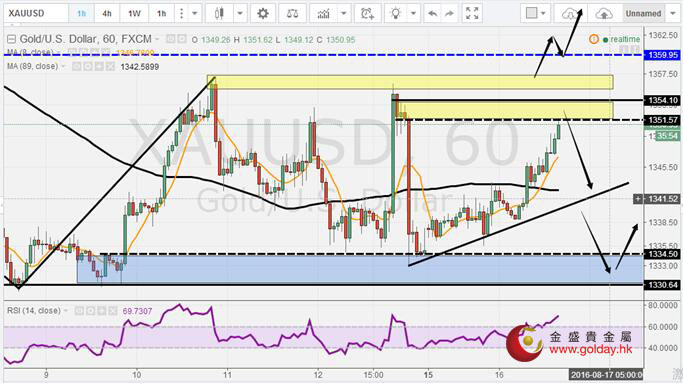Expand the interval list dropdown arrow
Viewport: 683px width, 385px height.
(195, 14)
